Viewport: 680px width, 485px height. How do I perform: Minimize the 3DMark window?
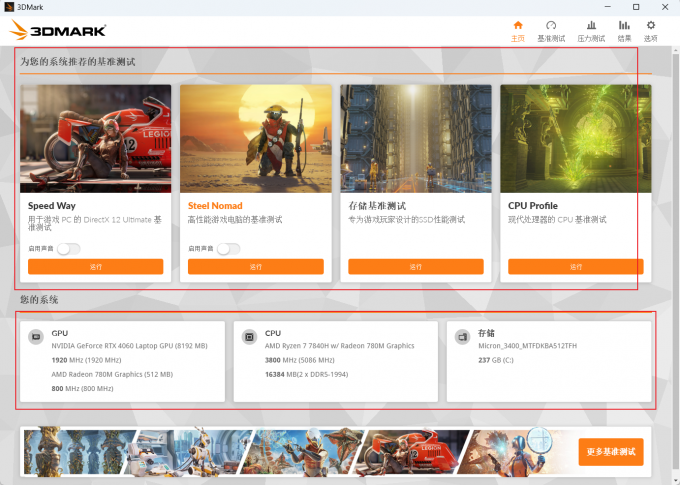[607, 7]
